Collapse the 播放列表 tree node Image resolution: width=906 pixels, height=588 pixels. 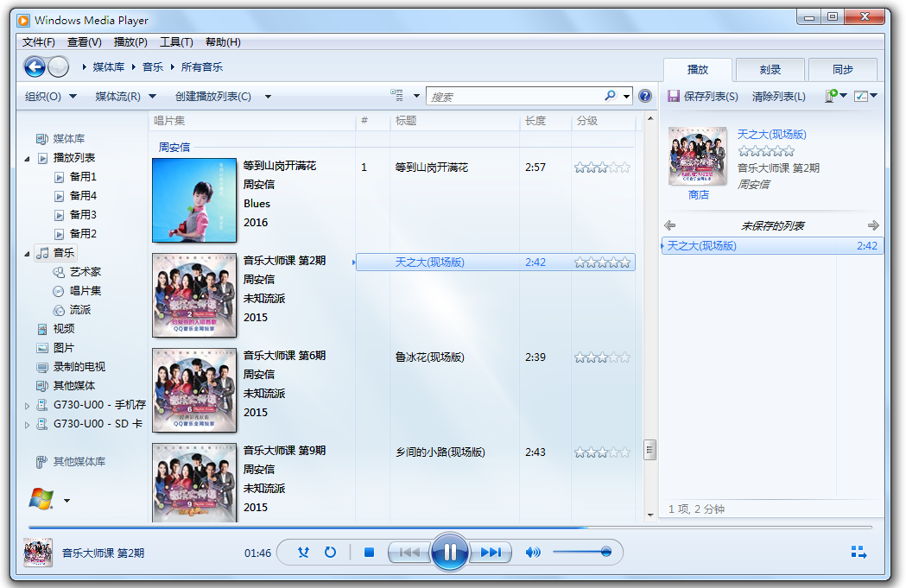[27, 158]
